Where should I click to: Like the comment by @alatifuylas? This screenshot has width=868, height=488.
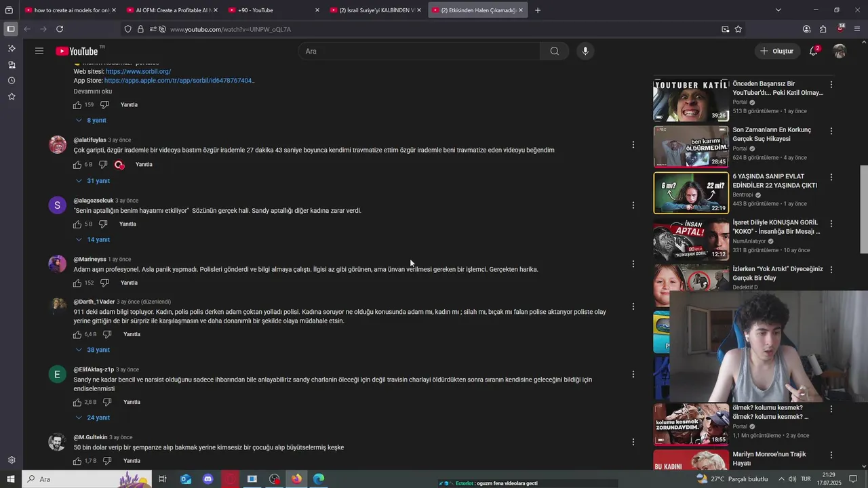point(77,165)
